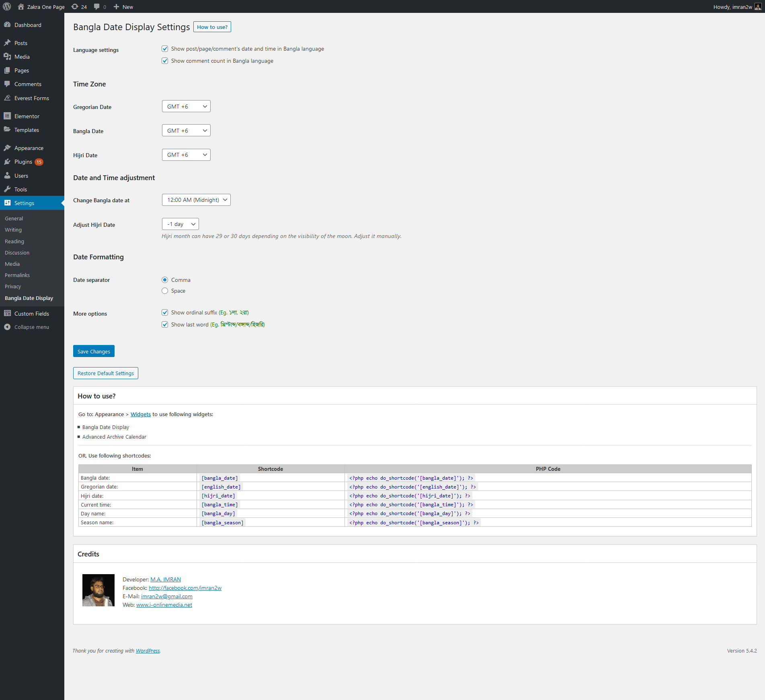Click the Plugins plug icon
The height and width of the screenshot is (700, 765).
tap(7, 161)
